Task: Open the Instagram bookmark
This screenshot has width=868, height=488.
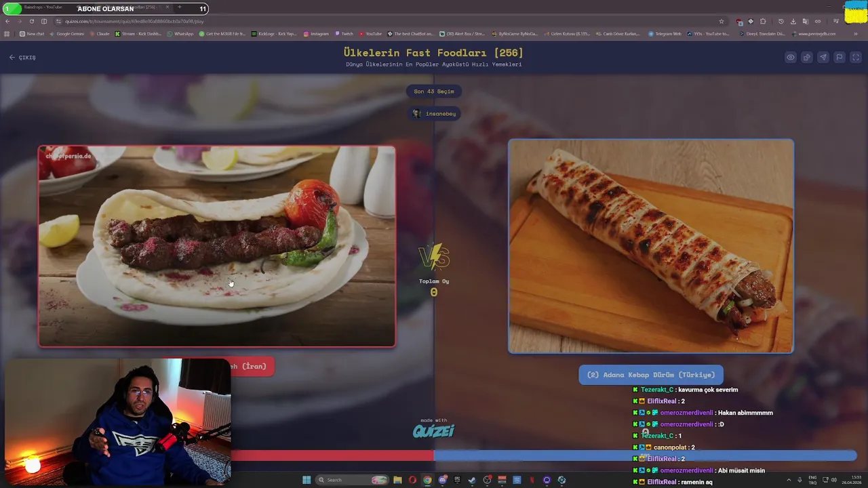Action: 317,34
